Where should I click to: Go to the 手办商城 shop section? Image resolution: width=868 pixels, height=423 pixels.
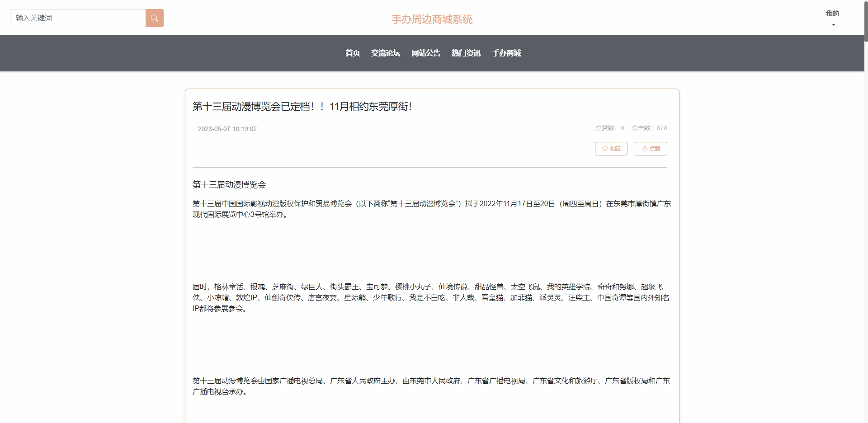click(x=506, y=53)
